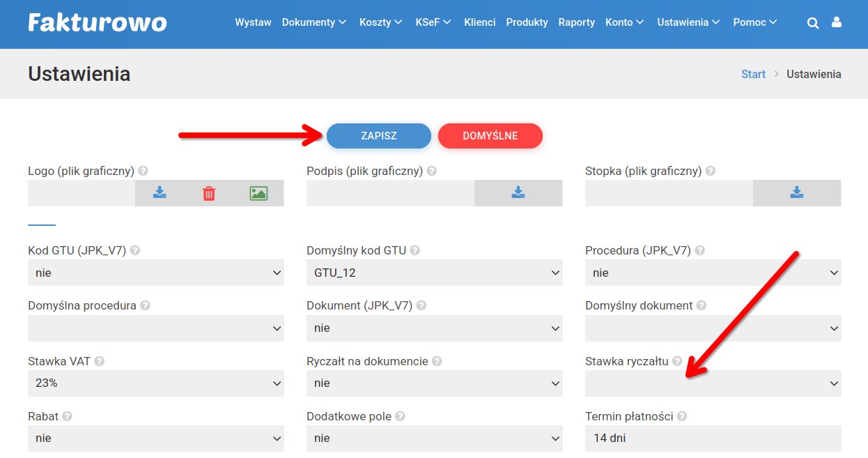Upload a signature file via the Podpis icon

pyautogui.click(x=518, y=193)
